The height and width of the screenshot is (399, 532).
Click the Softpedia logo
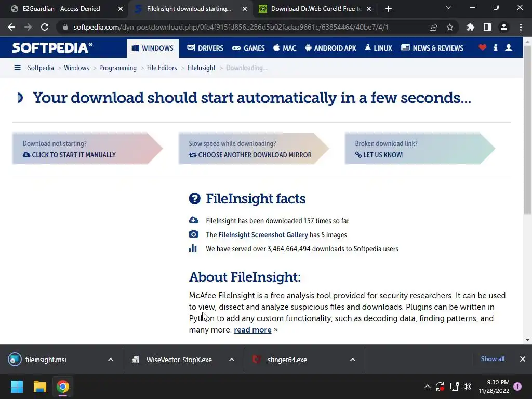(52, 48)
